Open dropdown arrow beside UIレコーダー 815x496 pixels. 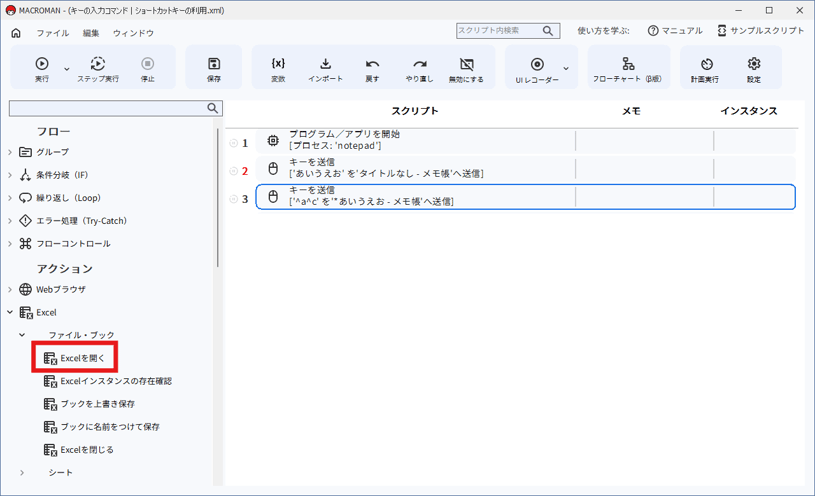pos(566,69)
